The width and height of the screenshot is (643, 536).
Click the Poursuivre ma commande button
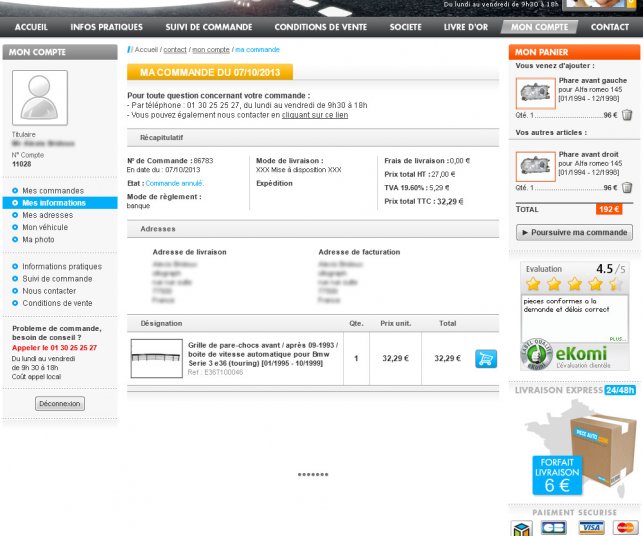[574, 233]
